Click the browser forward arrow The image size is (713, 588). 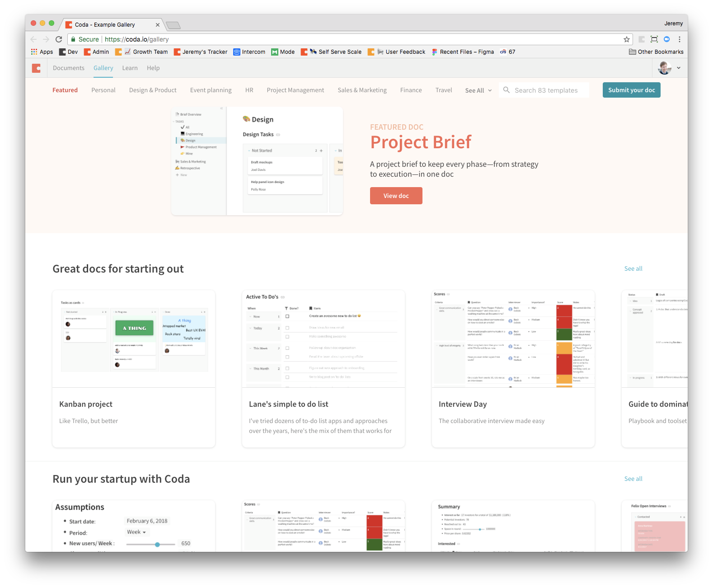[x=46, y=39]
